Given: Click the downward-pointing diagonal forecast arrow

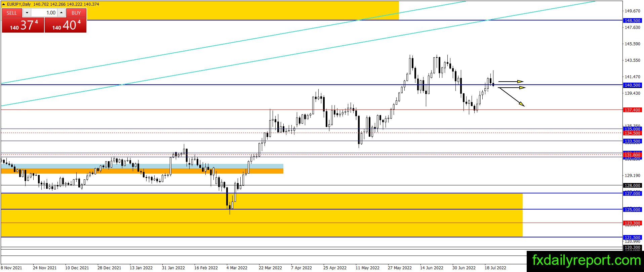Looking at the screenshot, I should (x=511, y=97).
